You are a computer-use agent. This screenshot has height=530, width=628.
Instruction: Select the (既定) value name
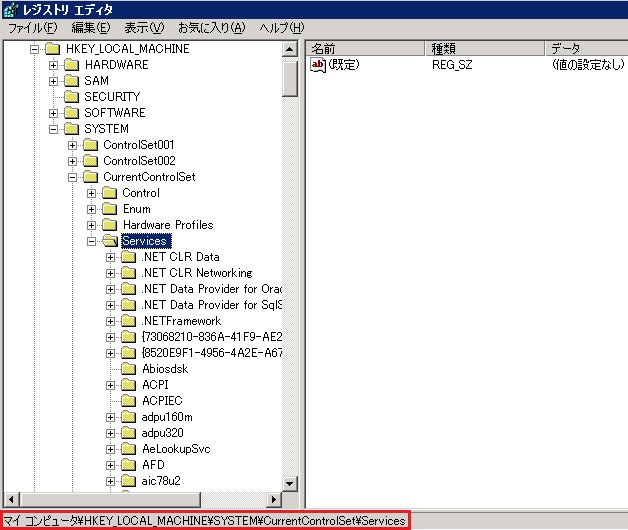tap(344, 65)
